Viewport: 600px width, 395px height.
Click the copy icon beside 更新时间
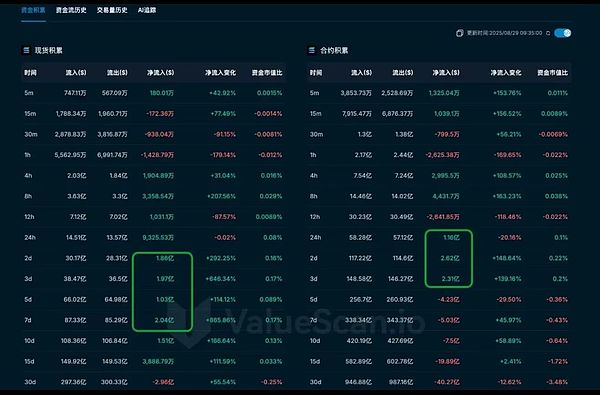click(460, 33)
